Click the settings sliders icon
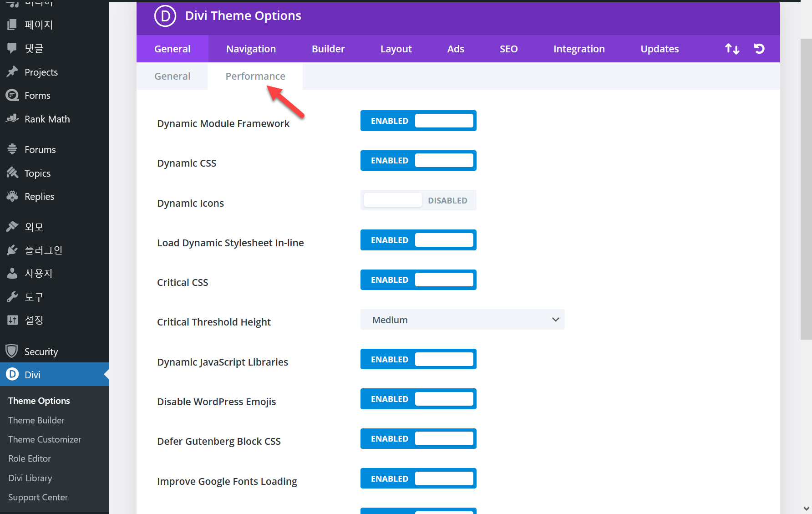This screenshot has width=812, height=514. click(x=12, y=320)
